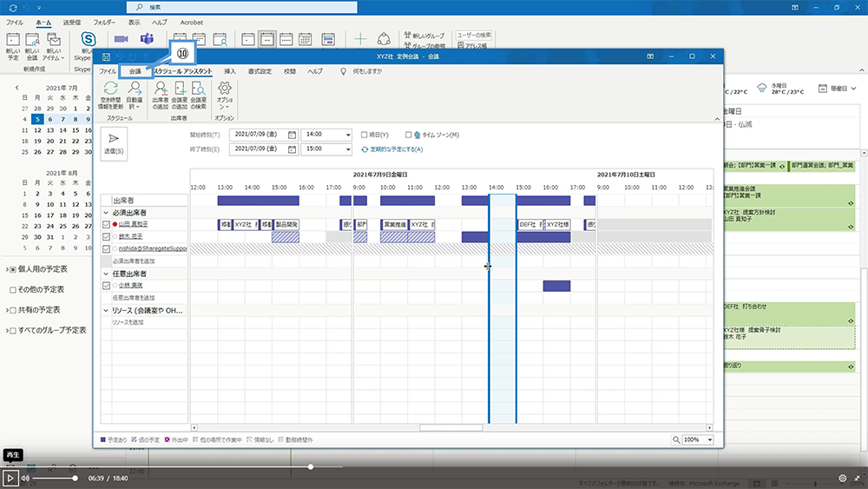This screenshot has height=489, width=868.
Task: Click save icon in meeting title bar
Action: 106,56
